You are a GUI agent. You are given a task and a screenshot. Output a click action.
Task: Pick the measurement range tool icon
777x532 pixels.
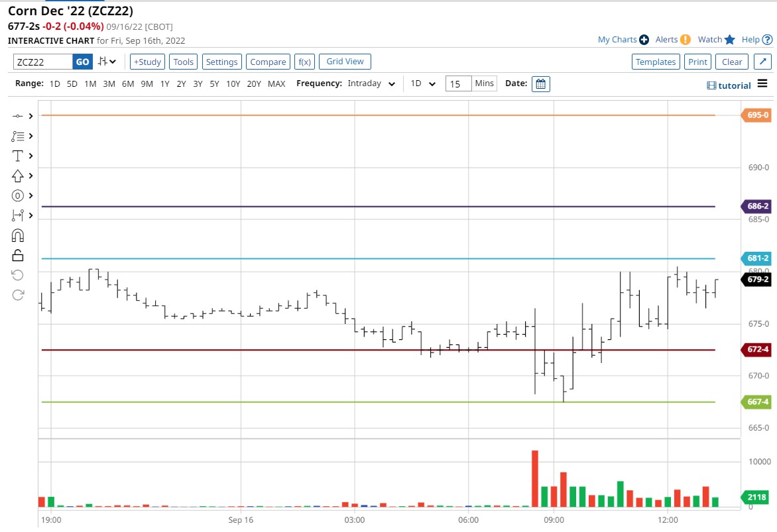click(18, 215)
